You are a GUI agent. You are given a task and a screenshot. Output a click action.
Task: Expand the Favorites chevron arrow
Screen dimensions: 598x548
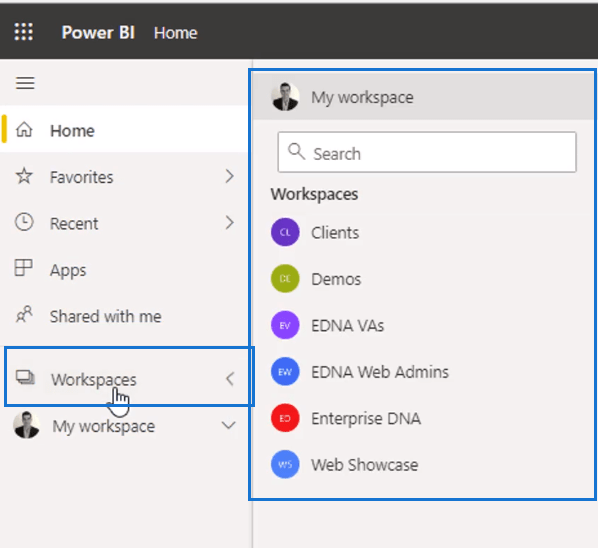(229, 177)
